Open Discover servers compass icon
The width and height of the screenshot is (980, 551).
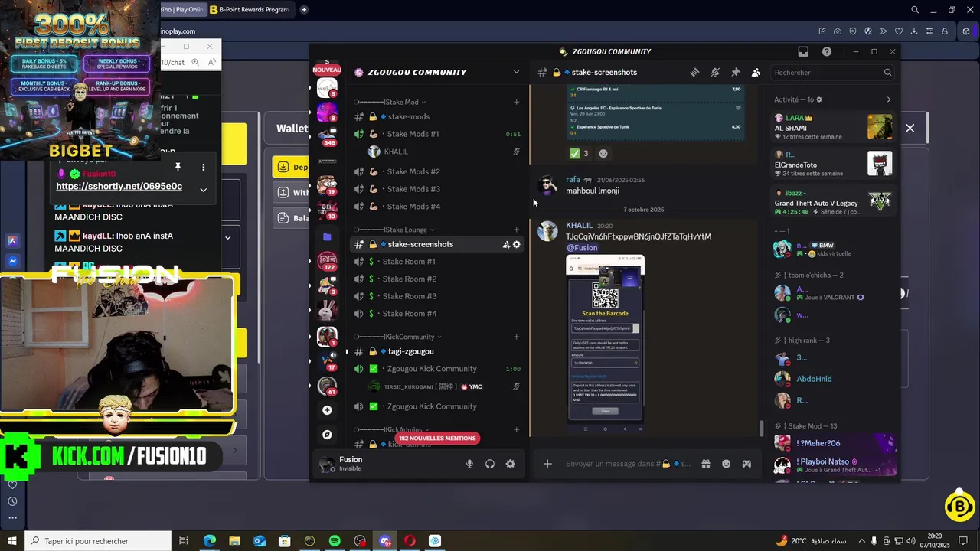tap(327, 435)
